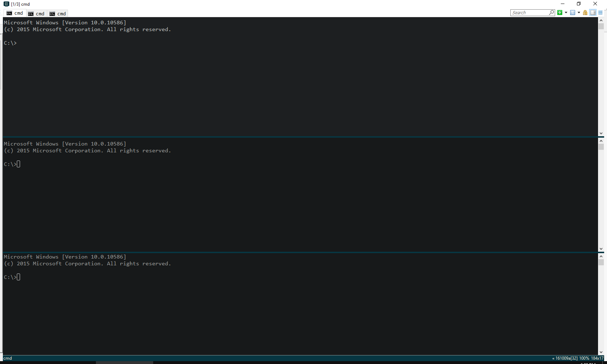607x364 pixels.
Task: Switch to the middle cmd tab
Action: [36, 14]
